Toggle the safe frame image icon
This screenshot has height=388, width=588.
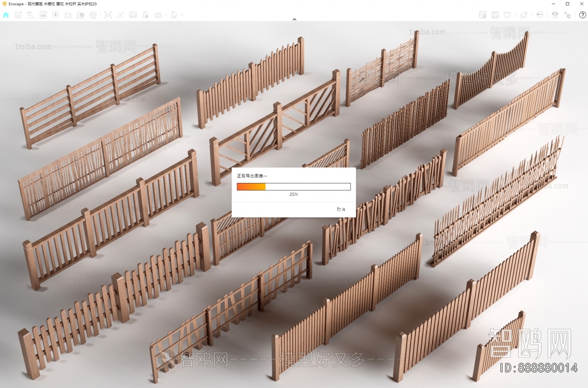495,15
